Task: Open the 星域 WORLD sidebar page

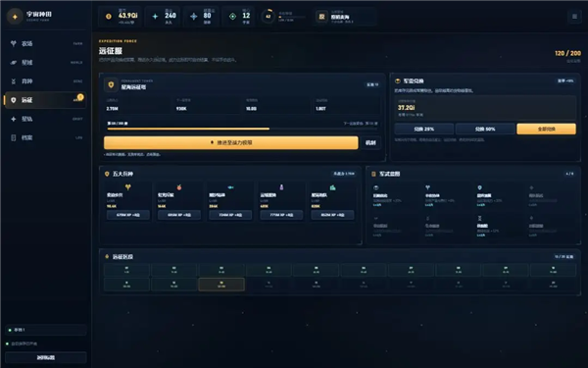Action: click(x=46, y=63)
